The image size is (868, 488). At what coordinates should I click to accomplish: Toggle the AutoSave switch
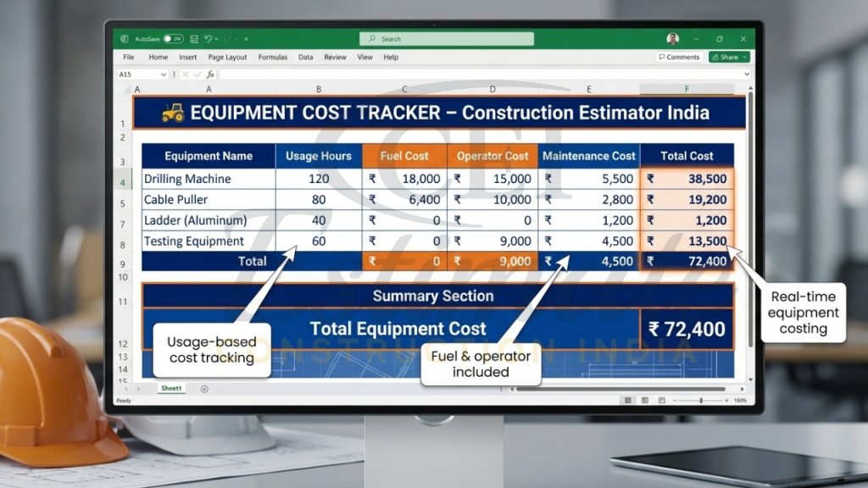click(x=173, y=39)
